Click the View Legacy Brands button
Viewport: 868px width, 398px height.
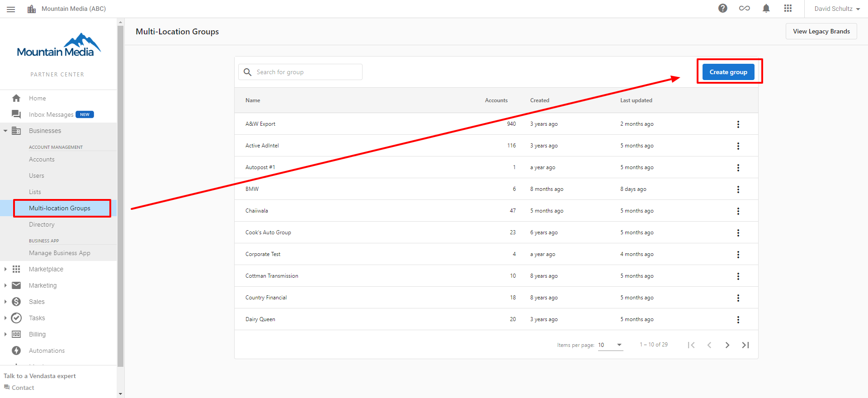pyautogui.click(x=821, y=31)
